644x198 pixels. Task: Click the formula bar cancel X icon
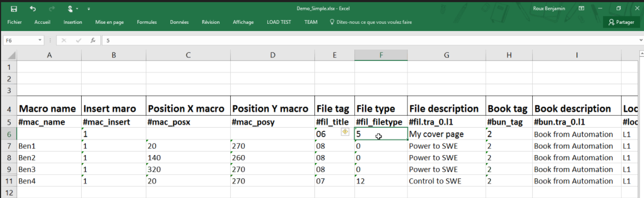coord(64,40)
